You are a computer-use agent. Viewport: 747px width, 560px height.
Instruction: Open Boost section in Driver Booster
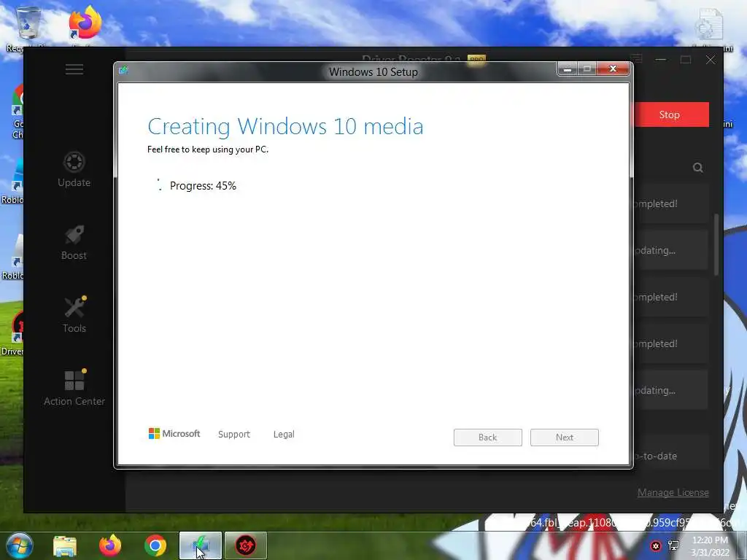coord(74,242)
